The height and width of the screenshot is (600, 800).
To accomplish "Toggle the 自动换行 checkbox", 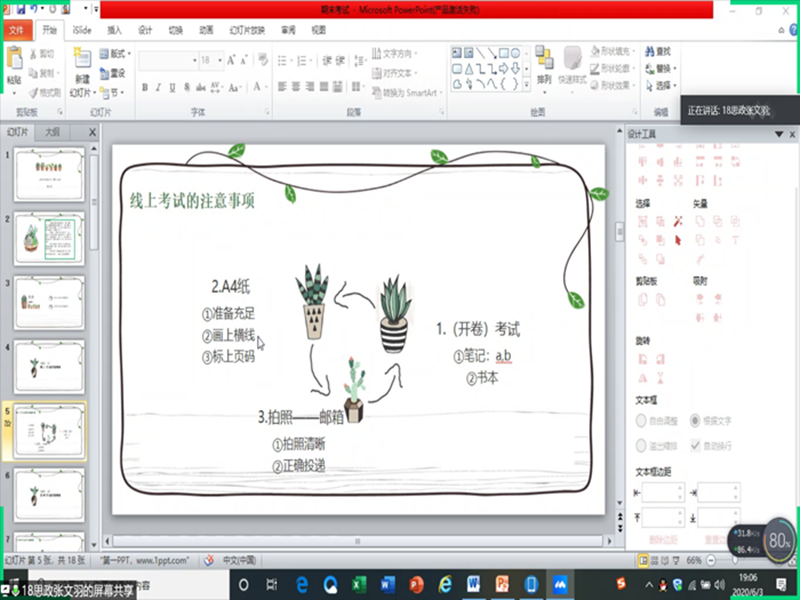I will [697, 445].
